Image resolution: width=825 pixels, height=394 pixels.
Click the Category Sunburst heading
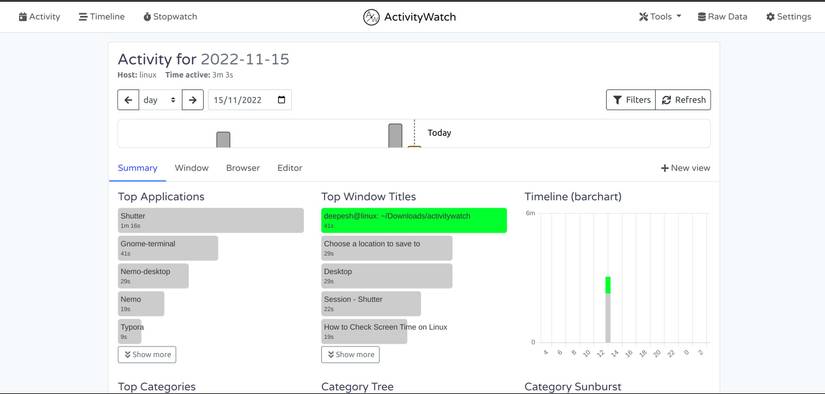click(x=573, y=387)
